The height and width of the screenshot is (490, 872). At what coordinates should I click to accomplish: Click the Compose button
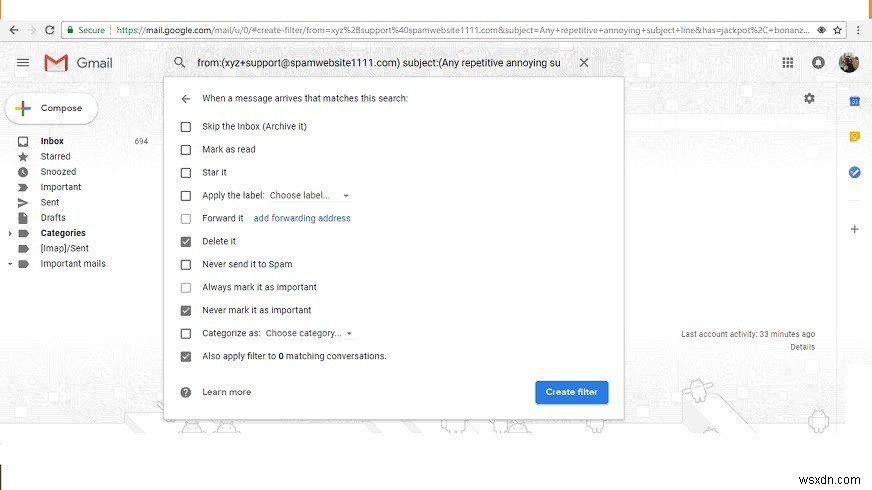(x=51, y=108)
